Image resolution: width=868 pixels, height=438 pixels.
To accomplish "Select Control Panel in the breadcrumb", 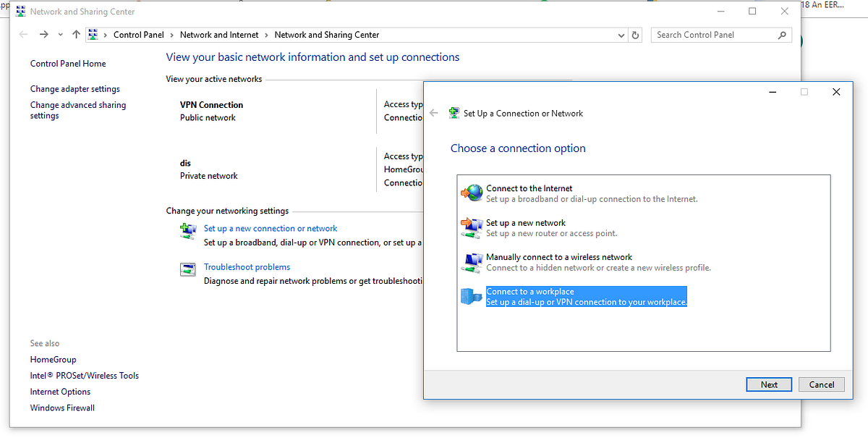I will pyautogui.click(x=139, y=35).
